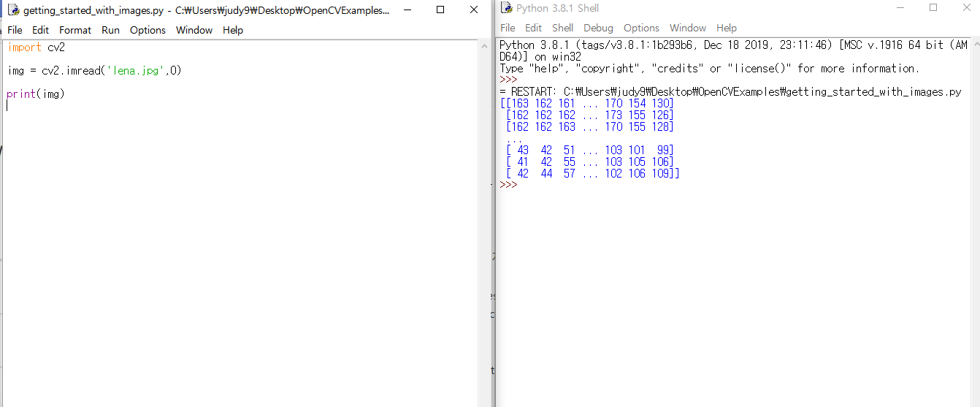Screen dimensions: 980x407
Task: Open Debug menu in Python Shell
Action: pos(598,28)
